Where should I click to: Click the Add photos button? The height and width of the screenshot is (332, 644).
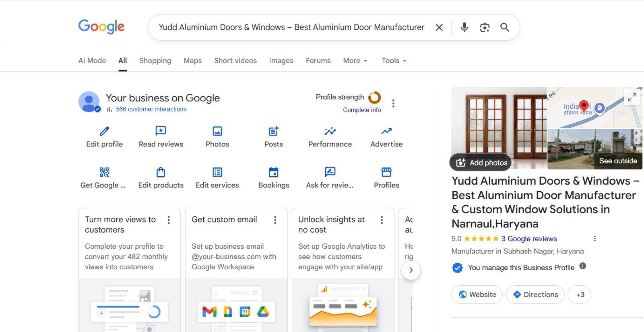pos(481,163)
